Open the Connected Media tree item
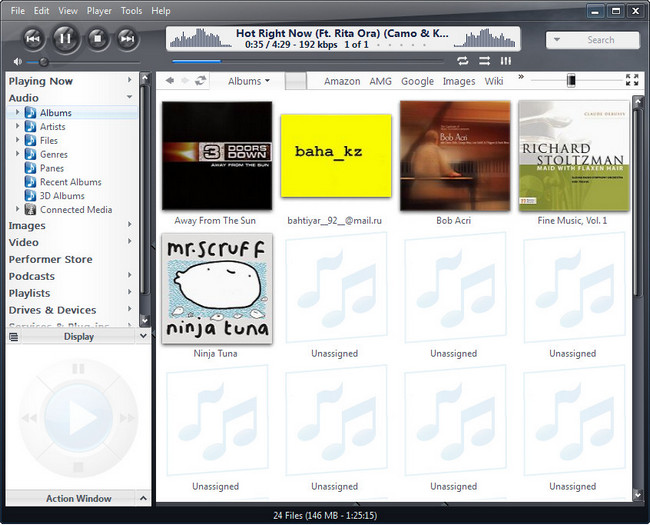This screenshot has width=650, height=525. tap(76, 210)
